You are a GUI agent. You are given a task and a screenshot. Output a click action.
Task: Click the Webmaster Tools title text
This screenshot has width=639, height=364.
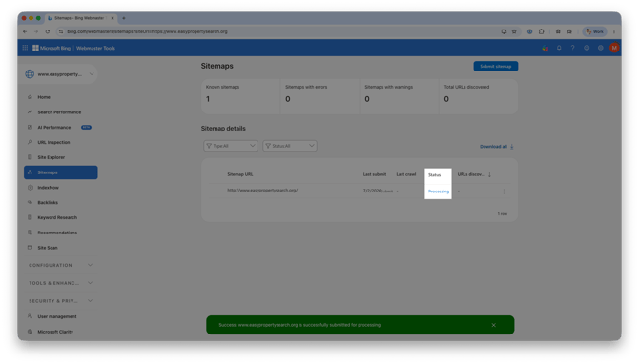tap(95, 48)
